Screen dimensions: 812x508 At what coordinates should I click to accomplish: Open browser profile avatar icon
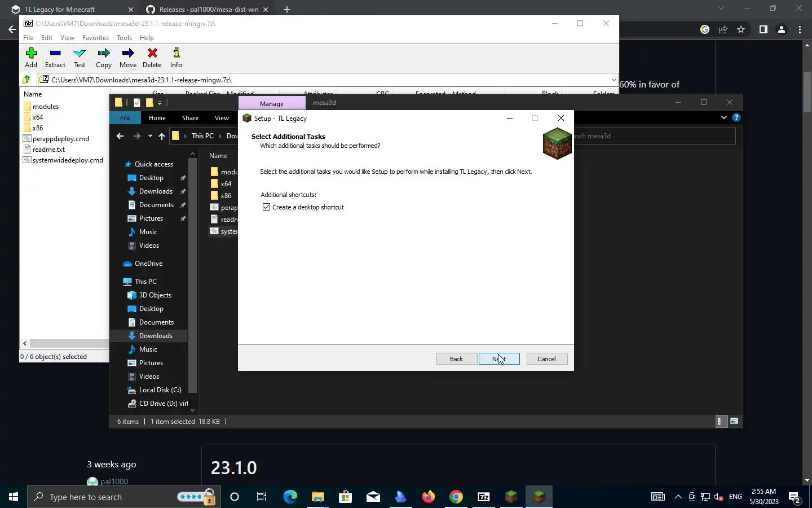[782, 29]
